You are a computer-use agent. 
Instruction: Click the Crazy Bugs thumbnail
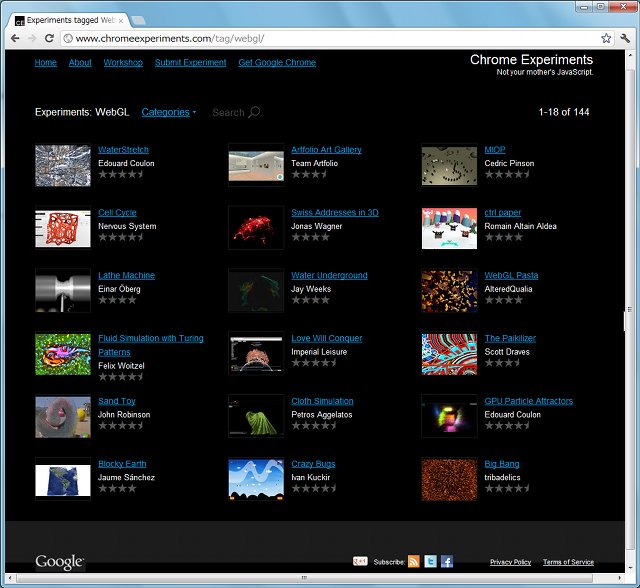point(256,479)
